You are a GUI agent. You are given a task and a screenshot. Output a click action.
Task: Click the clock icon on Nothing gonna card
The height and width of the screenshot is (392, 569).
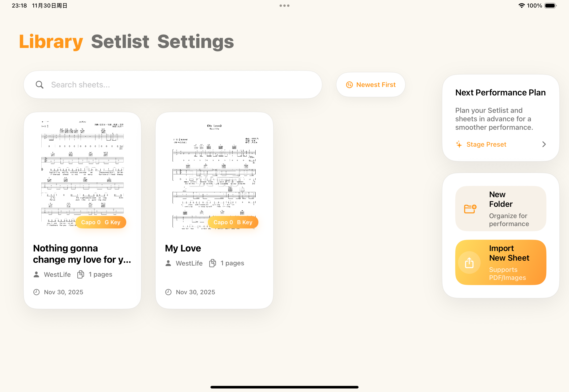36,292
